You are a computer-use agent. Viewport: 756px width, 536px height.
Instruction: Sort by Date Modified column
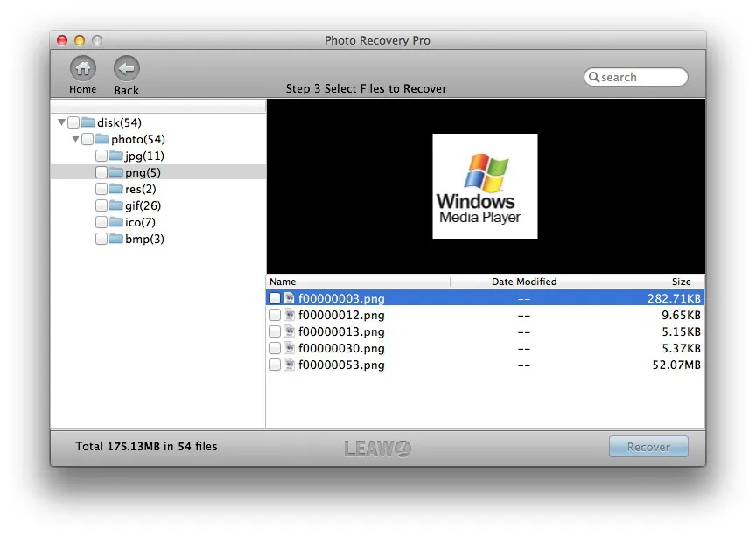524,282
